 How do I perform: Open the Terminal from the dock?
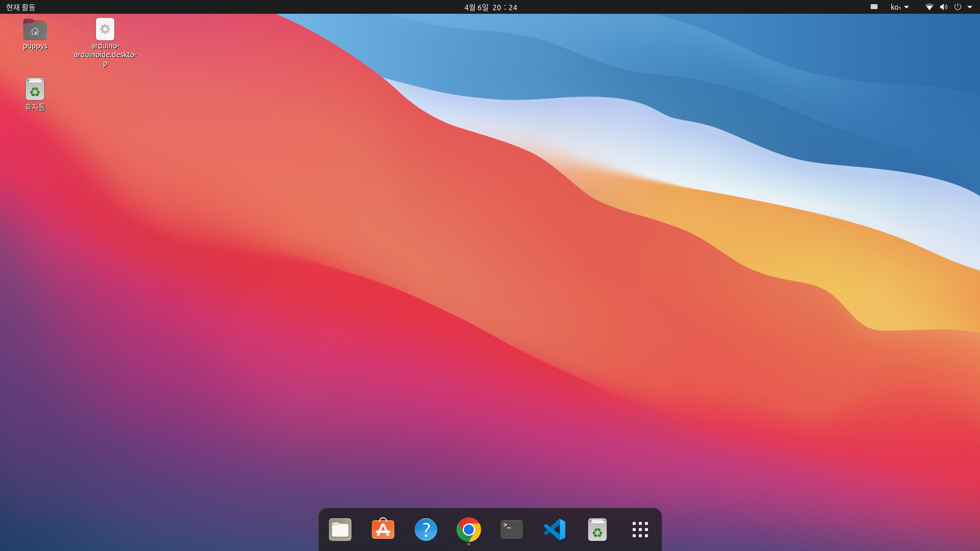(x=511, y=529)
